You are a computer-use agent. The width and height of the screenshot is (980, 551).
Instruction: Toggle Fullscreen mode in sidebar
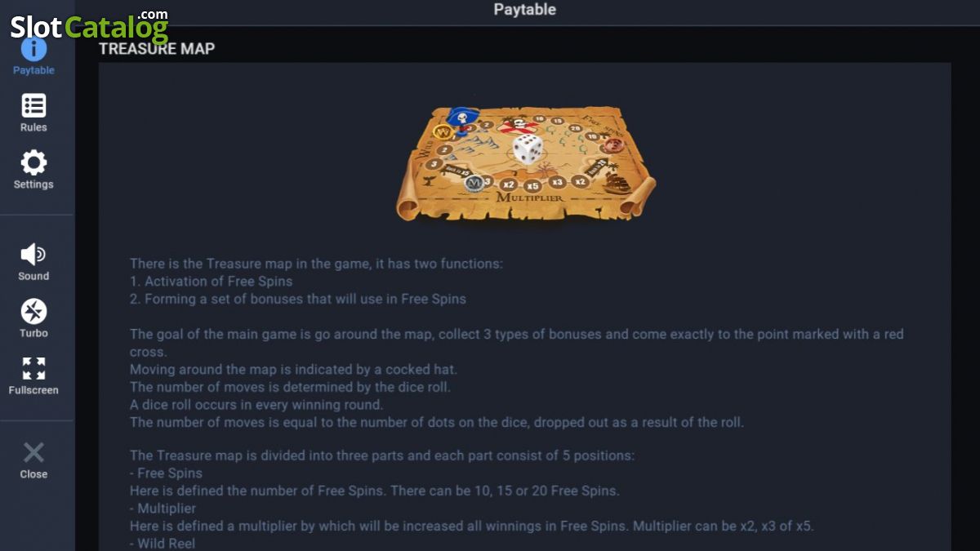(33, 369)
